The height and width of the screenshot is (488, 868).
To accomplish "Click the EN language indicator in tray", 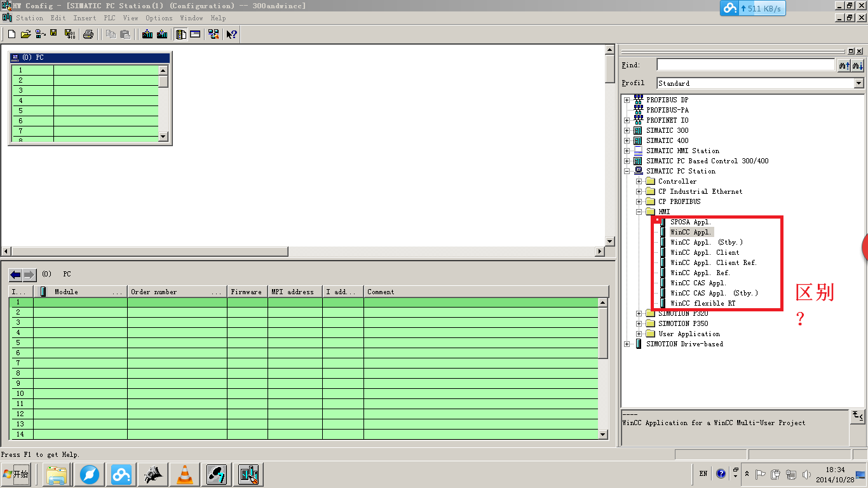I will [x=703, y=473].
